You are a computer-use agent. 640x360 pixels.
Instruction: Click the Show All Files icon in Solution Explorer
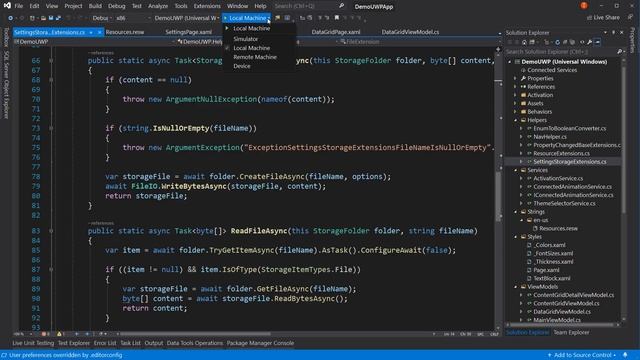coord(572,42)
